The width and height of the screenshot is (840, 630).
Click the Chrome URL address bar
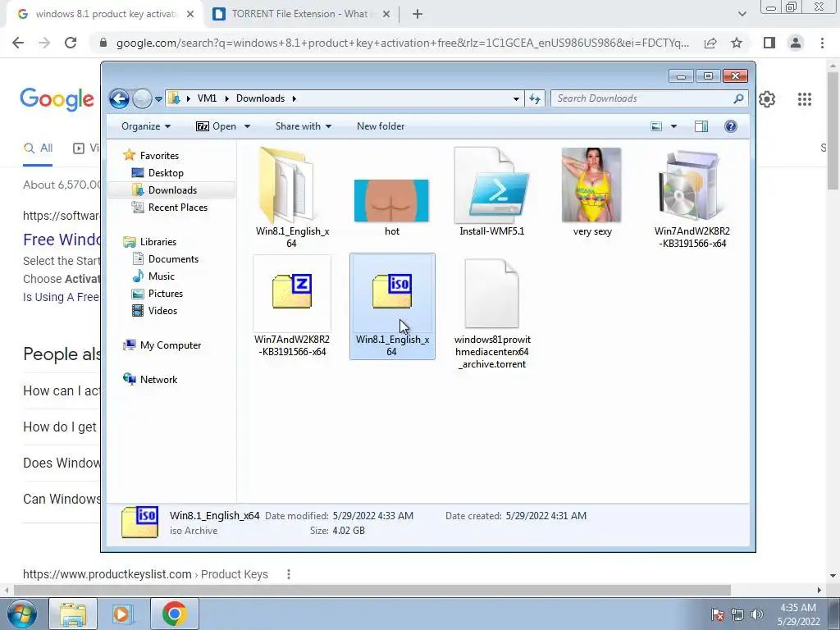click(x=402, y=43)
